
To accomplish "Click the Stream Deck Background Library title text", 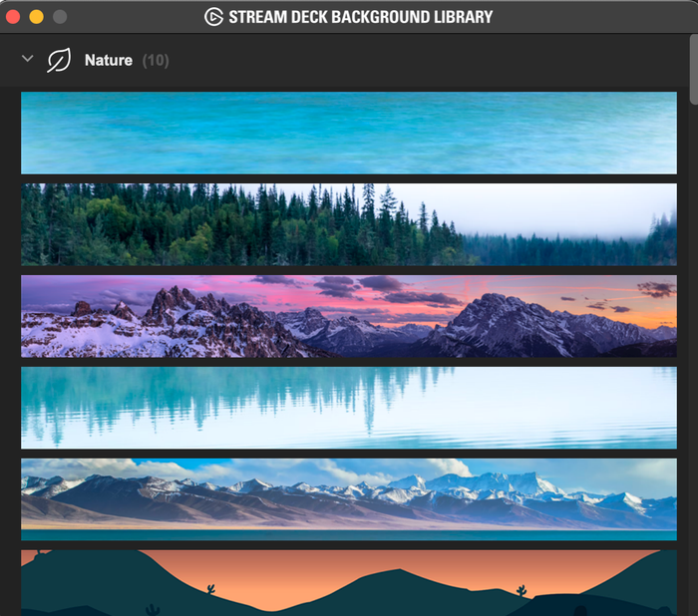I will point(361,17).
